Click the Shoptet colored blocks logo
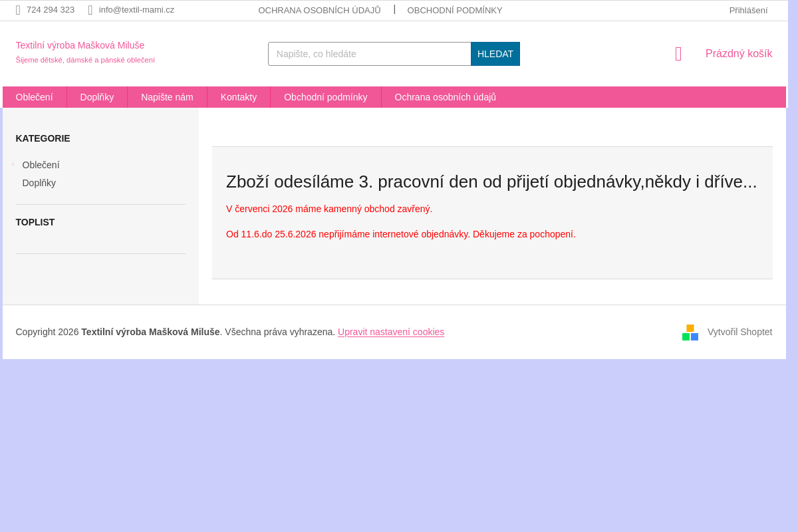798x532 pixels. click(690, 332)
